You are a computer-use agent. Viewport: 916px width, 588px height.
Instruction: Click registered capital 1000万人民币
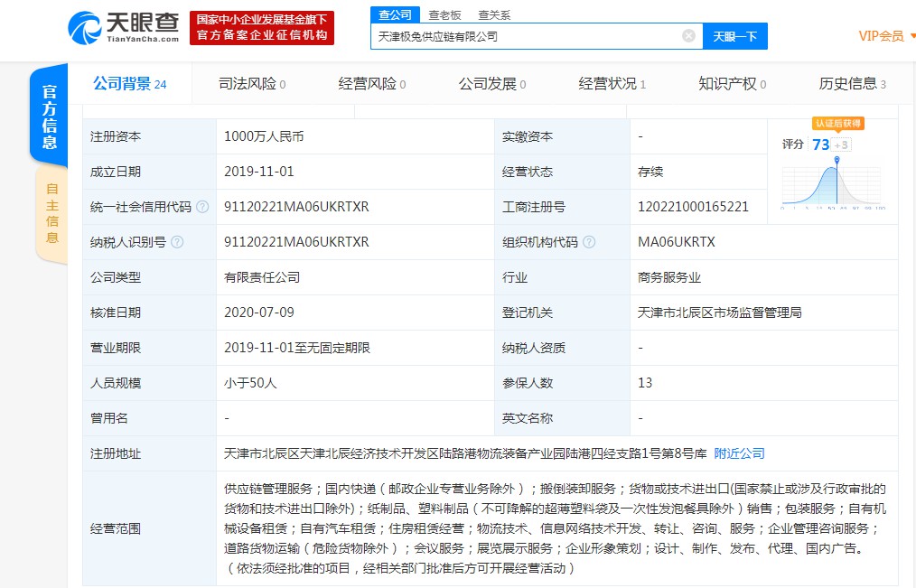[x=264, y=136]
